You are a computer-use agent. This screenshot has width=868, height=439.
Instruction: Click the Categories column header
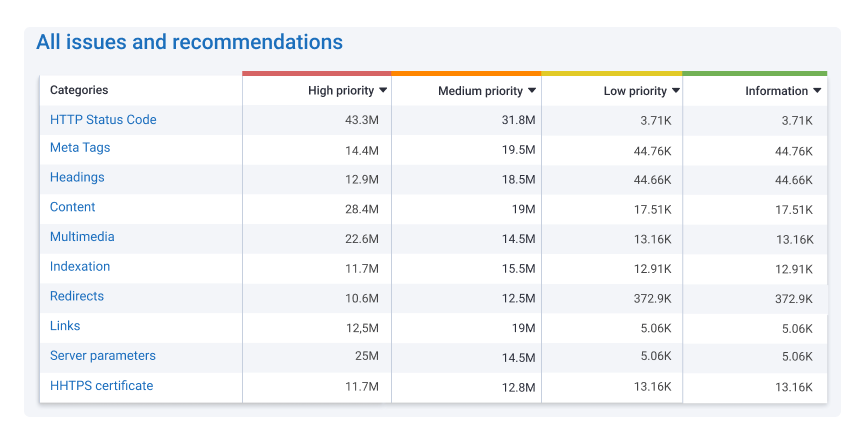79,90
